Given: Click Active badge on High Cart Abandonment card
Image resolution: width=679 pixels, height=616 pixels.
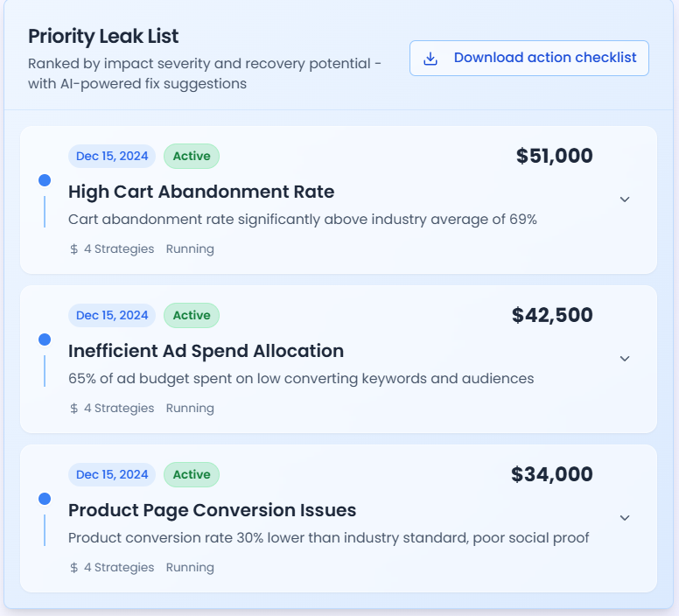Looking at the screenshot, I should point(191,157).
